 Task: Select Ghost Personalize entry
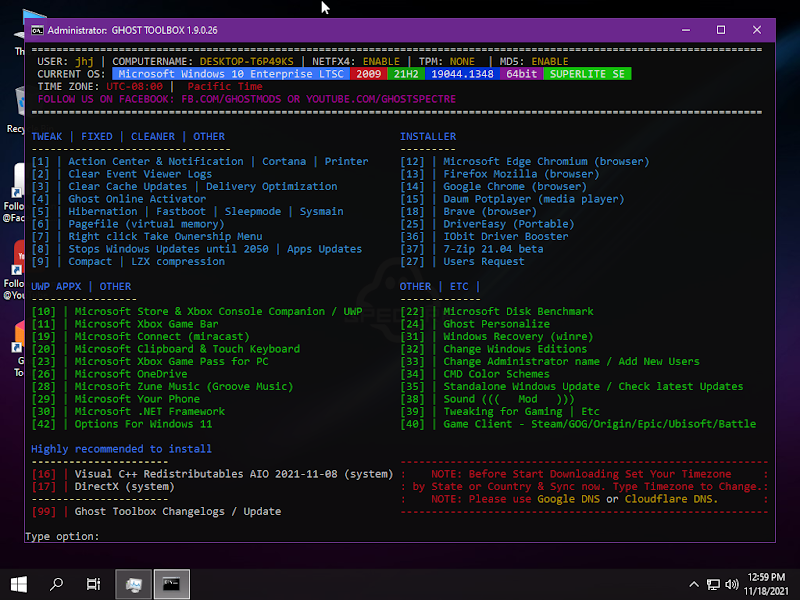496,324
